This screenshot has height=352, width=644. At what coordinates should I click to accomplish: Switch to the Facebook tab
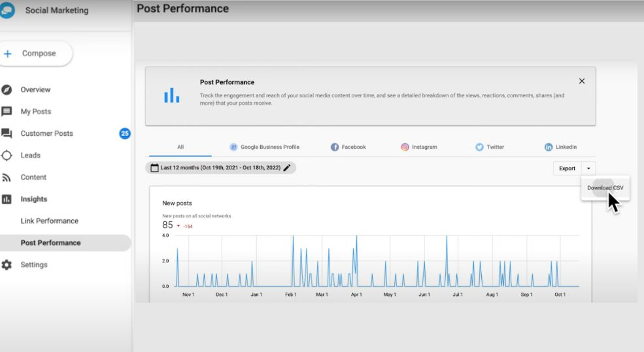coord(348,147)
